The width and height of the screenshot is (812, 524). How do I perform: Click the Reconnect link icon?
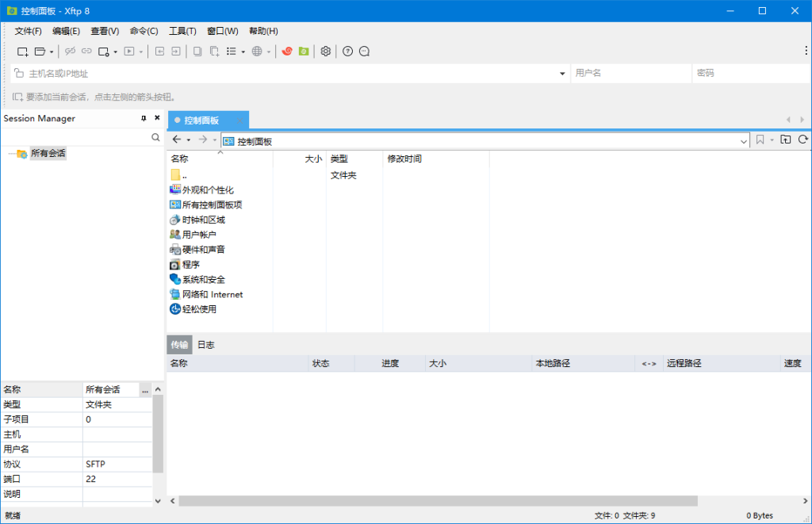tap(86, 52)
